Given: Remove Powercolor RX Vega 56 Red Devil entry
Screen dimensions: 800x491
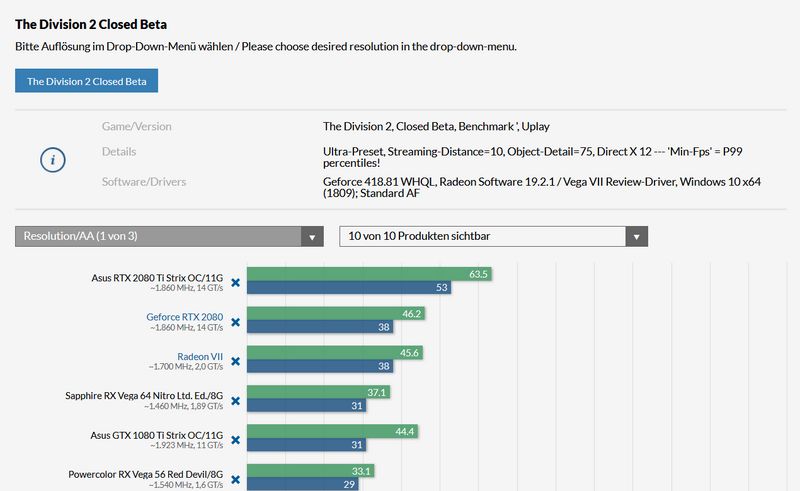Looking at the screenshot, I should [x=235, y=479].
